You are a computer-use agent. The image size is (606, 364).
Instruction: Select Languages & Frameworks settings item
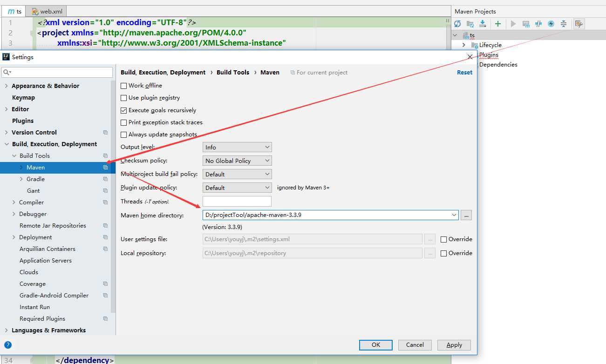(48, 330)
